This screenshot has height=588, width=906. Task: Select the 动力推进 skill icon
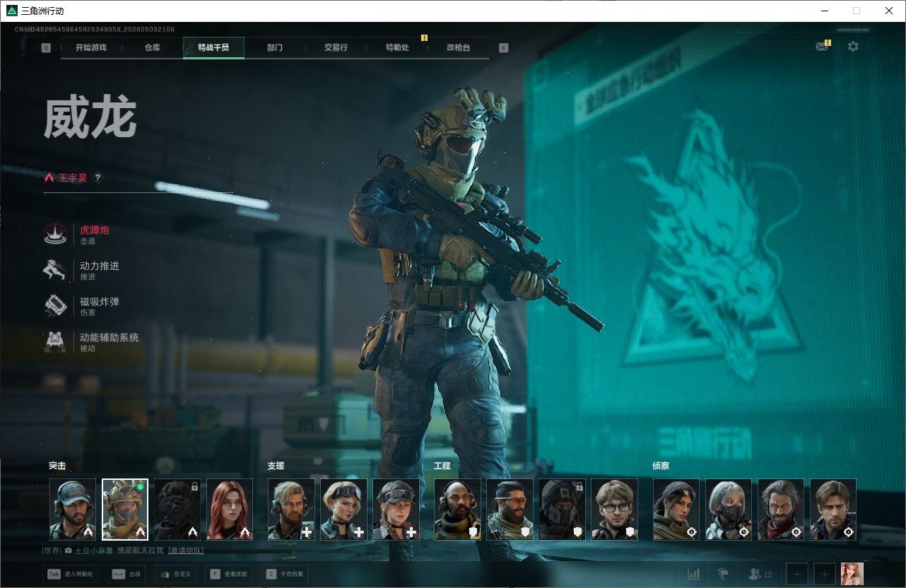[55, 271]
